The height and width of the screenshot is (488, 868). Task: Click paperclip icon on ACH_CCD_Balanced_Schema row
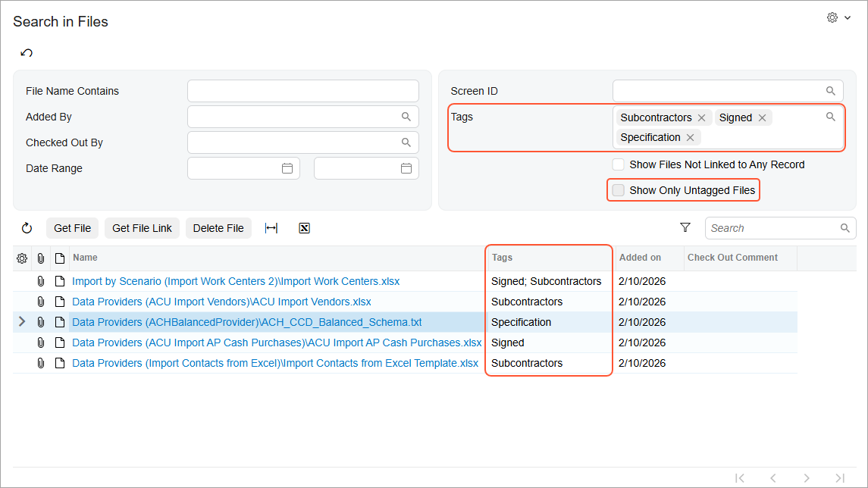[x=41, y=322]
